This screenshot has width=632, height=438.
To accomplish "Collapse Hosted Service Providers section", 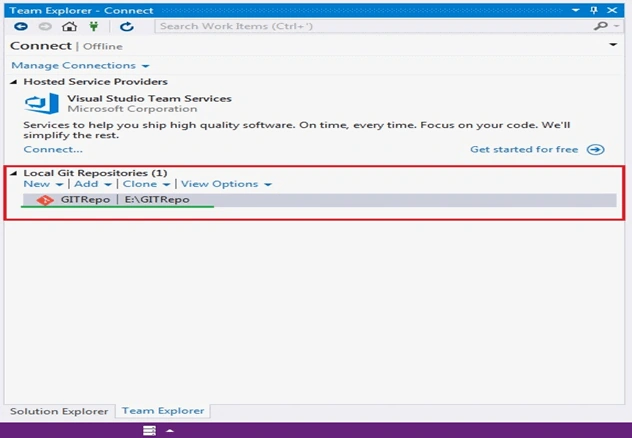I will click(14, 82).
